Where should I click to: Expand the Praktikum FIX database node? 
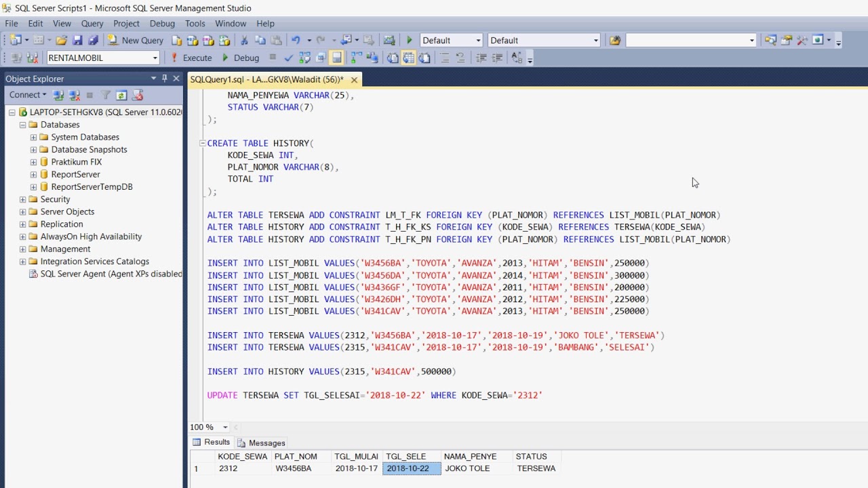pos(33,162)
